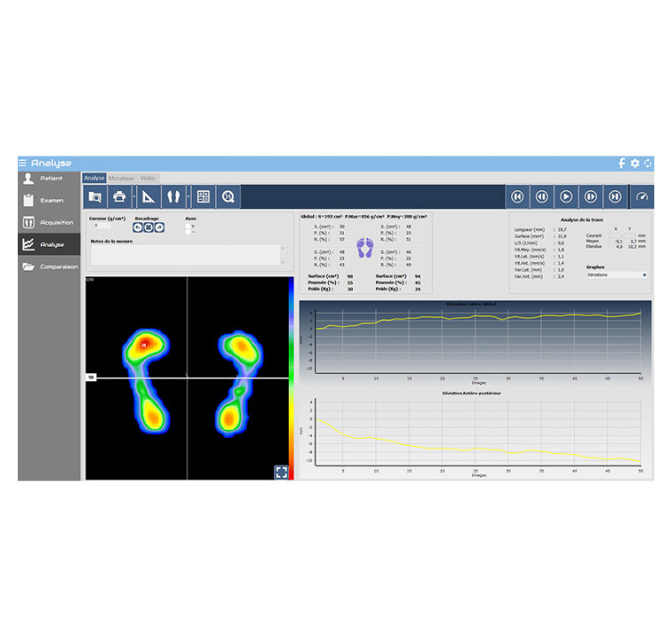
Task: Click the Facebook icon in the header
Action: (x=622, y=163)
